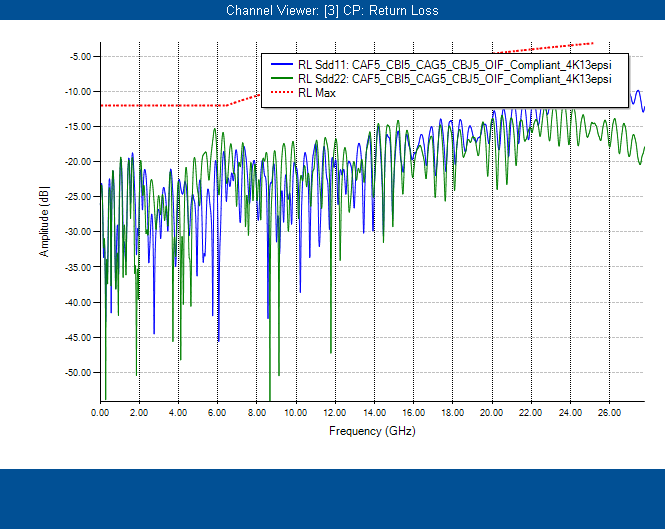Click the 8.00 frequency tick label
Screen dimensions: 665x529
click(x=257, y=413)
